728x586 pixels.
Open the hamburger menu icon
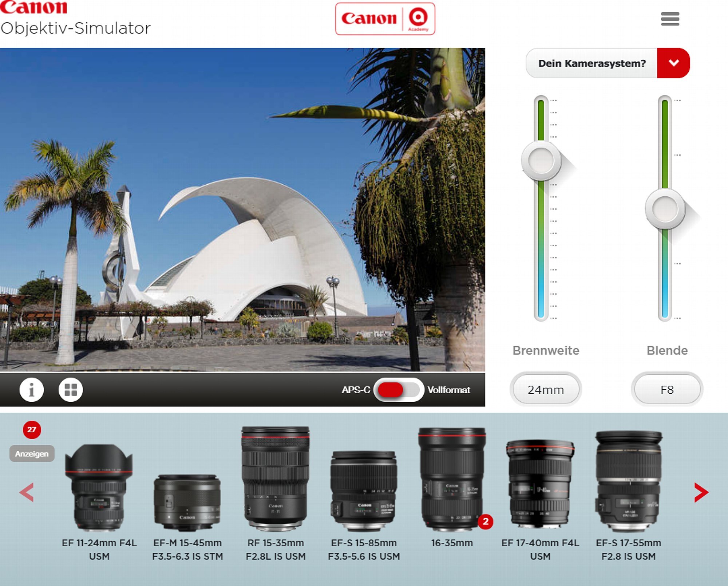(670, 19)
